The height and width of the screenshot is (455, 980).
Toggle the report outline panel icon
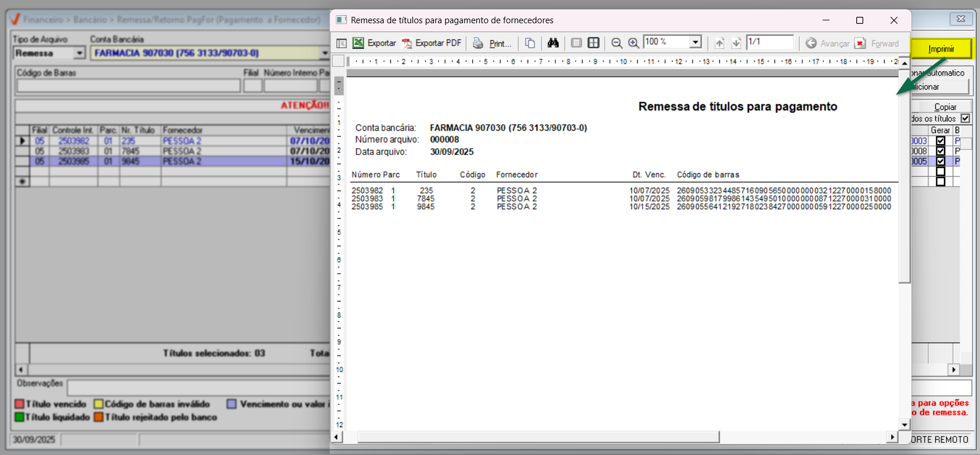(342, 43)
